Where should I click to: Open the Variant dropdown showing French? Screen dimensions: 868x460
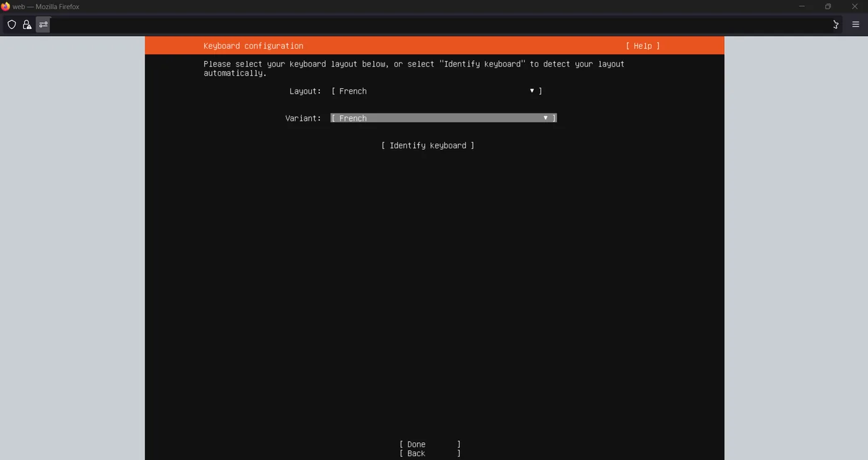pos(444,118)
